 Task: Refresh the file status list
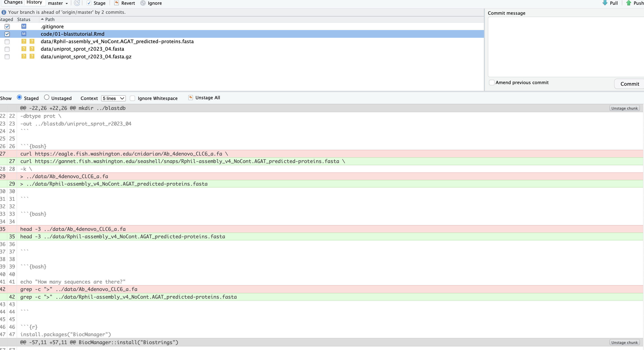(x=77, y=3)
